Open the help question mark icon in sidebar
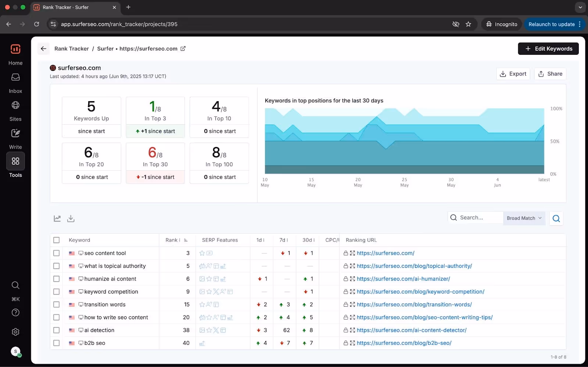The height and width of the screenshot is (367, 588). point(15,313)
